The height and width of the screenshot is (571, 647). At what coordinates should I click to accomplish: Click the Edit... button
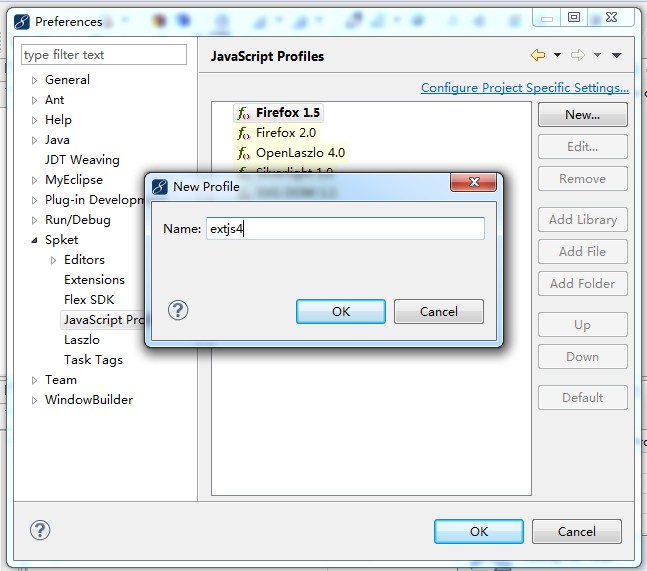[x=583, y=146]
